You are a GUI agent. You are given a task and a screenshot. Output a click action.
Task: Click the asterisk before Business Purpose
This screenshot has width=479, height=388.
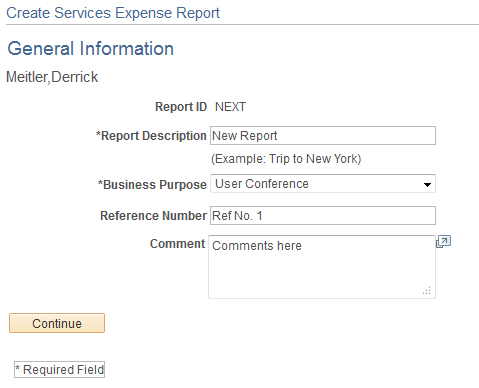[100, 183]
